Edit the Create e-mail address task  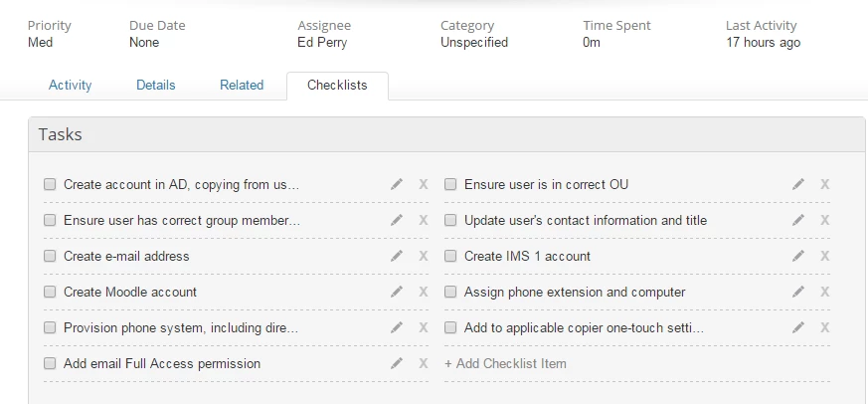pyautogui.click(x=397, y=256)
